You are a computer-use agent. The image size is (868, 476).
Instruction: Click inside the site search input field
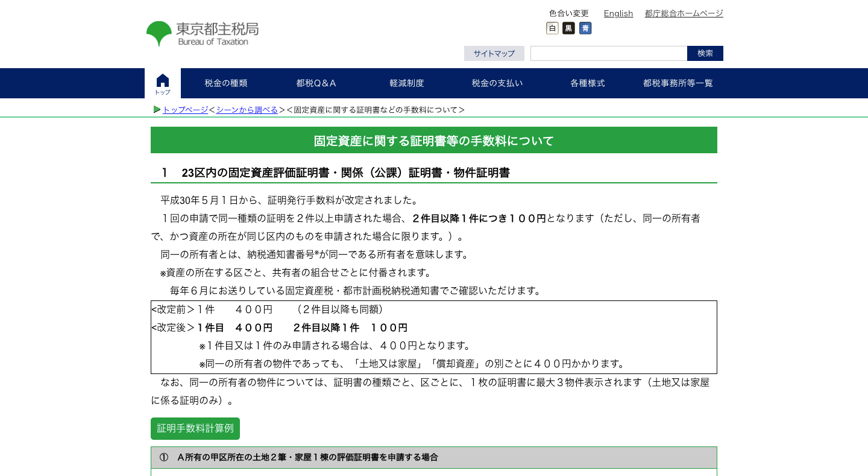coord(609,53)
